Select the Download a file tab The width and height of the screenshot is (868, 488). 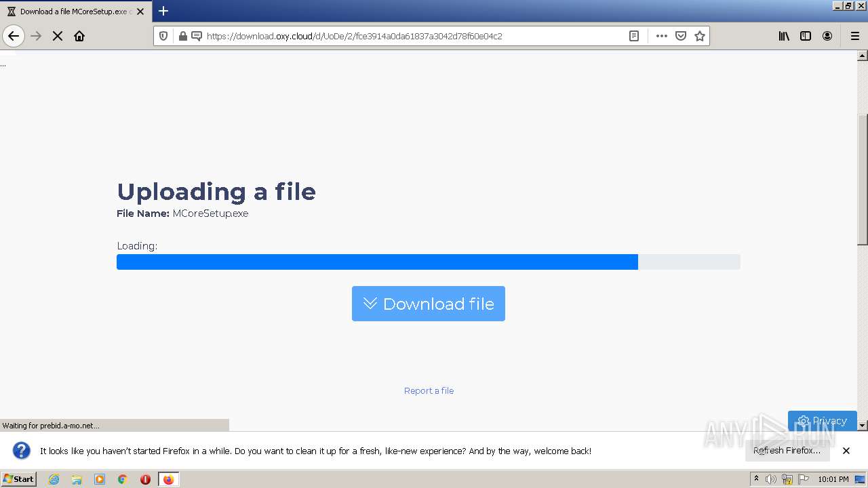pyautogui.click(x=75, y=12)
